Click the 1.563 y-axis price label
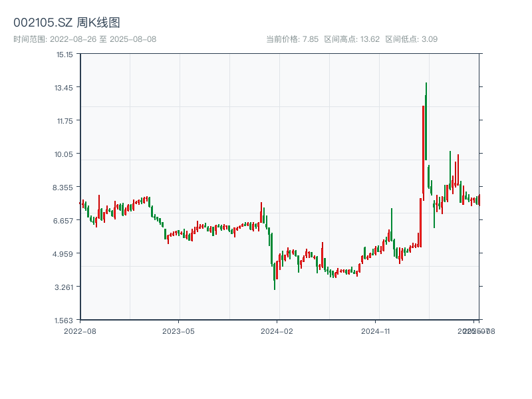 tap(64, 320)
